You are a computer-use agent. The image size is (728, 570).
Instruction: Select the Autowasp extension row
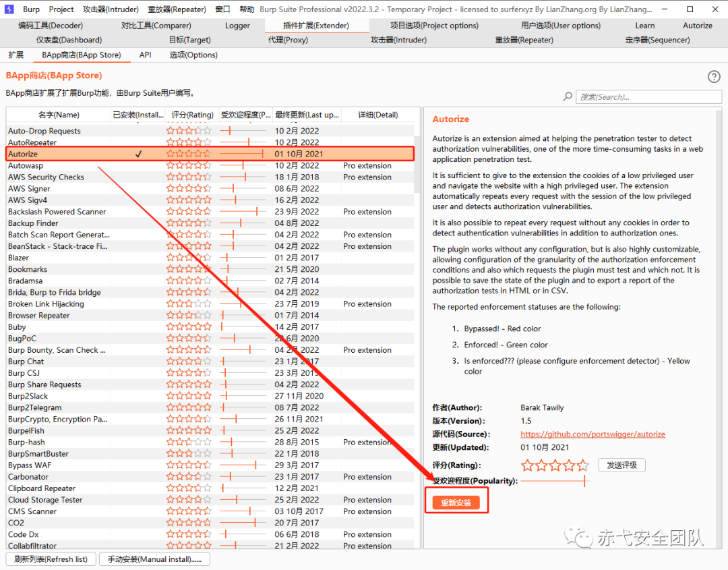(210, 165)
